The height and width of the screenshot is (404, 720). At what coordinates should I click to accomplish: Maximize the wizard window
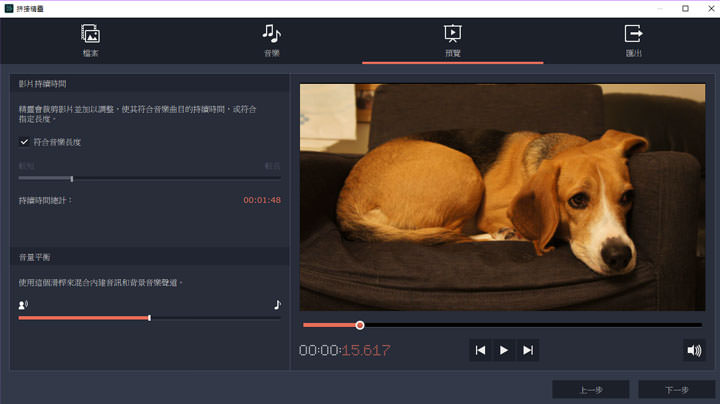pyautogui.click(x=685, y=8)
